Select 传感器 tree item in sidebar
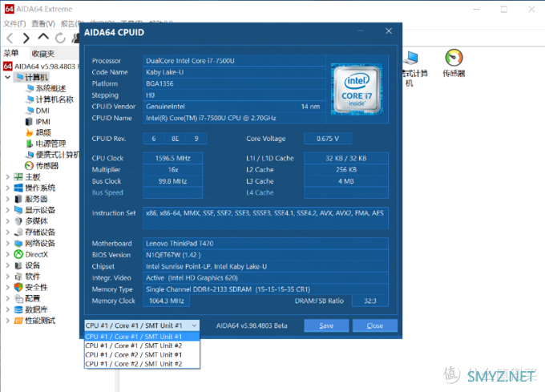This screenshot has height=392, width=545. (x=47, y=166)
